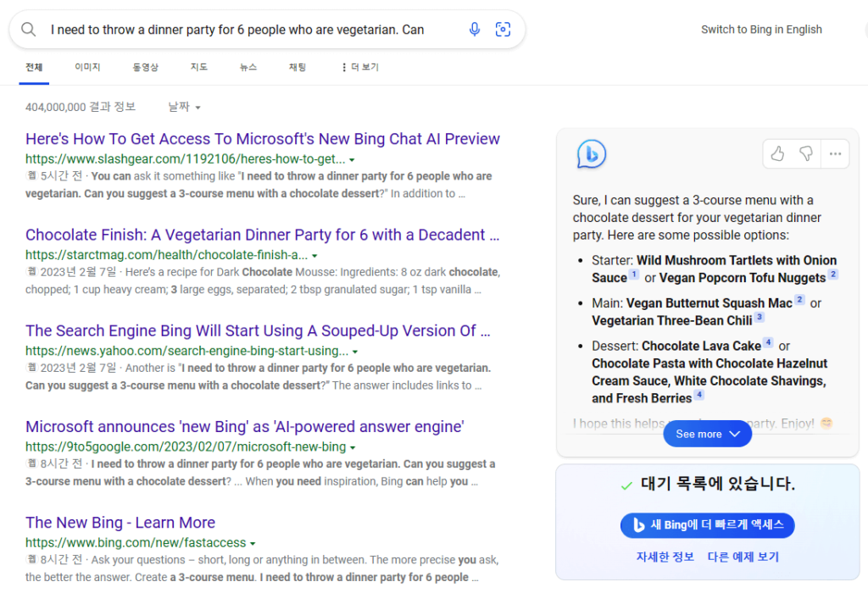Open three-dot options on answer card

point(835,153)
